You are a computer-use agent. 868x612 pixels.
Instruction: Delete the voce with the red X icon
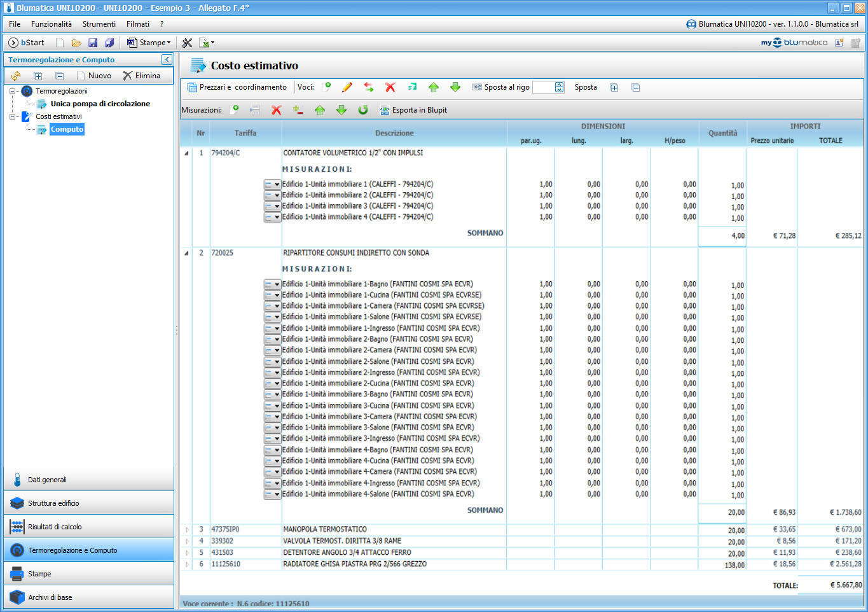390,88
